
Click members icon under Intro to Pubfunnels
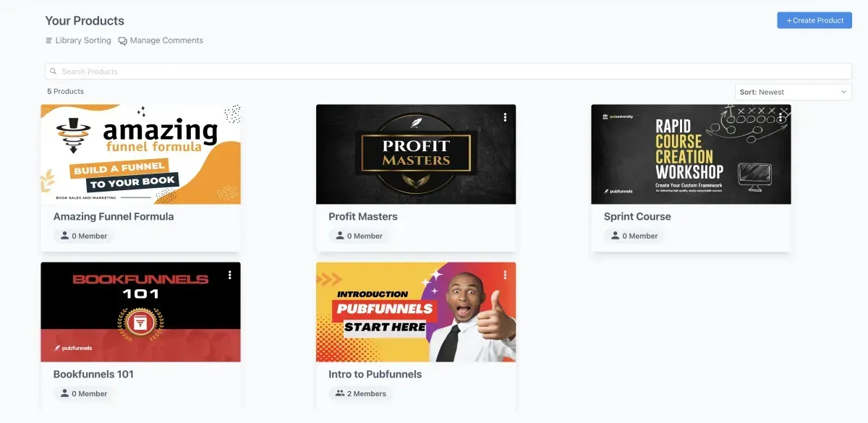(x=340, y=393)
